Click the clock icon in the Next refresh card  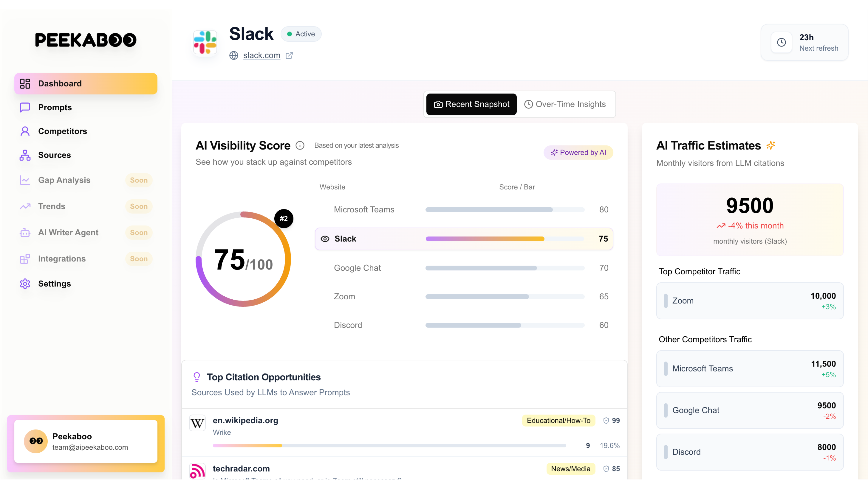point(781,42)
